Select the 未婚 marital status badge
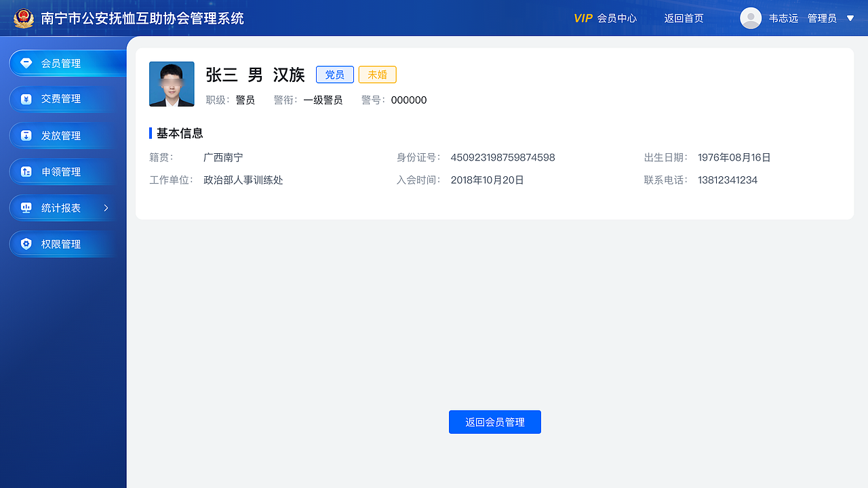Screen dimensions: 868x488 pyautogui.click(x=377, y=75)
